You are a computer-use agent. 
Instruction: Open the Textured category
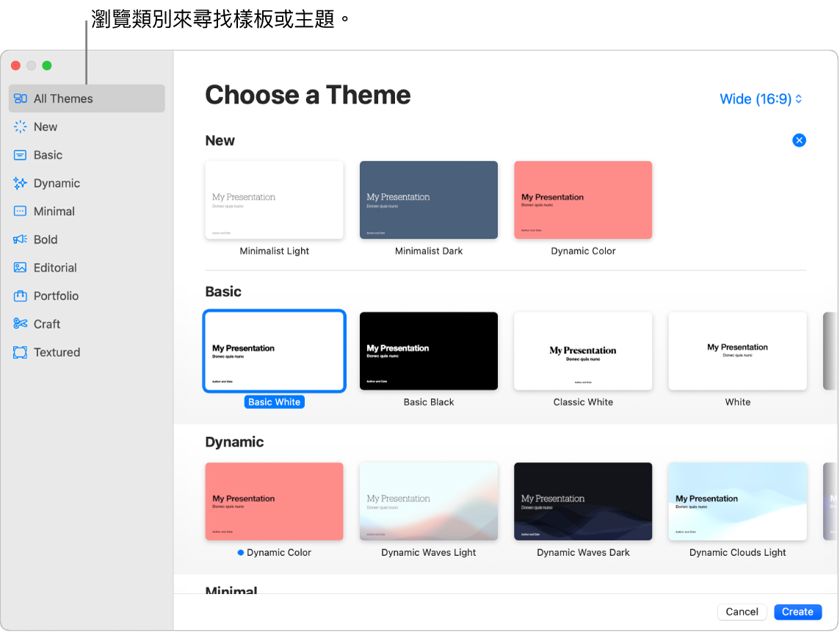point(57,352)
